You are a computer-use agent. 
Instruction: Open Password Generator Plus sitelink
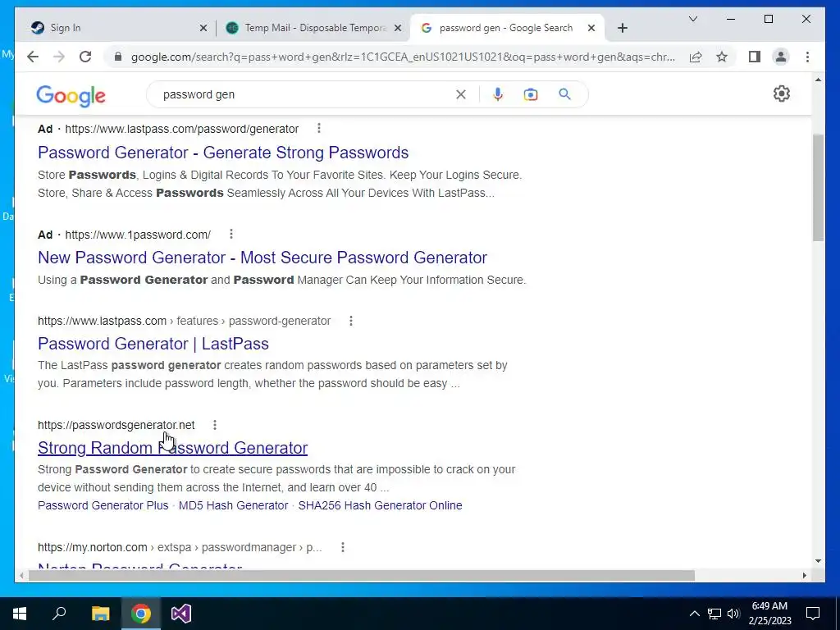coord(103,505)
